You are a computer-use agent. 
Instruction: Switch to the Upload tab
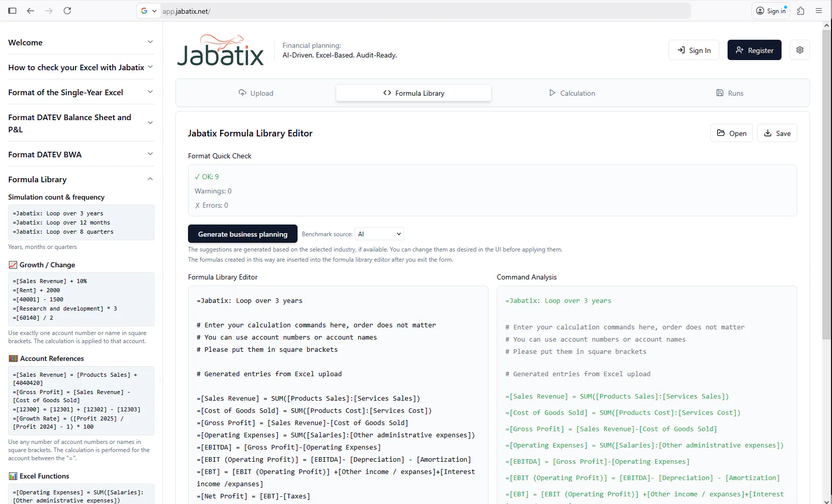coord(256,93)
